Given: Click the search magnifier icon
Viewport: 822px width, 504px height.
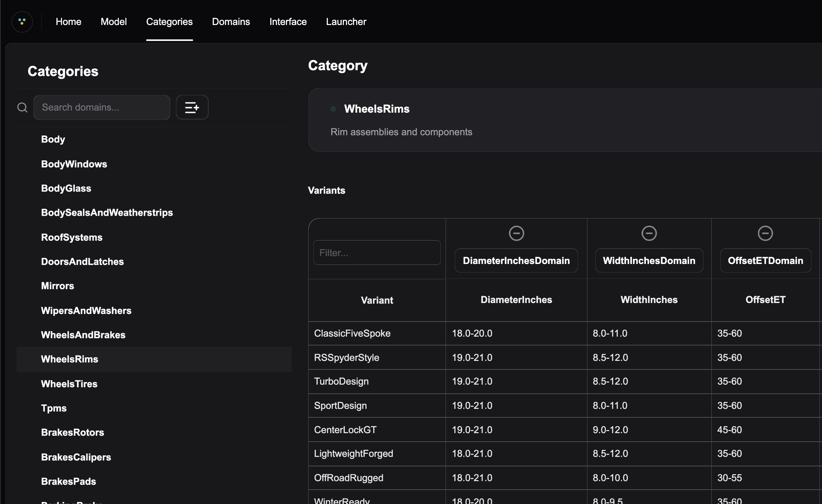Looking at the screenshot, I should [22, 108].
